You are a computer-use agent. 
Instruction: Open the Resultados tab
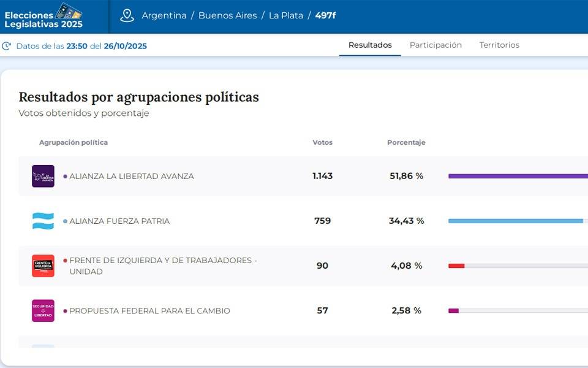click(370, 45)
